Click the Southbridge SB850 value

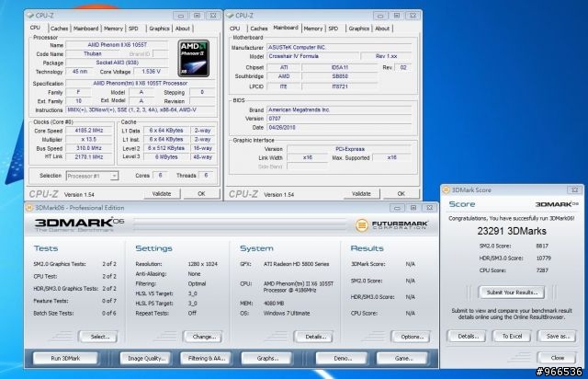(x=340, y=76)
